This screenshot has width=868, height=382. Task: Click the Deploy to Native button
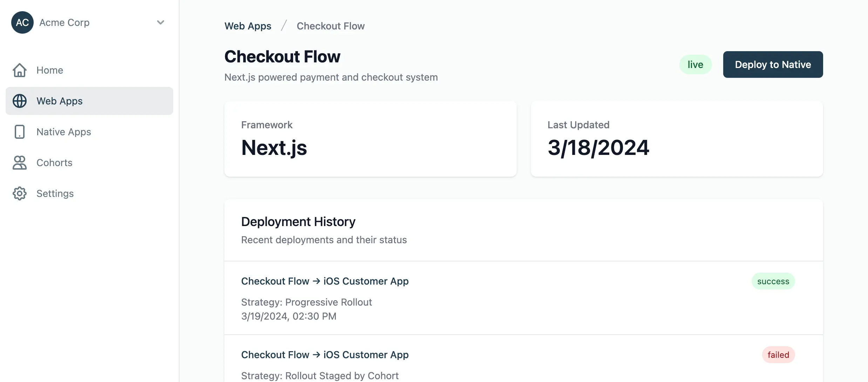click(x=773, y=64)
